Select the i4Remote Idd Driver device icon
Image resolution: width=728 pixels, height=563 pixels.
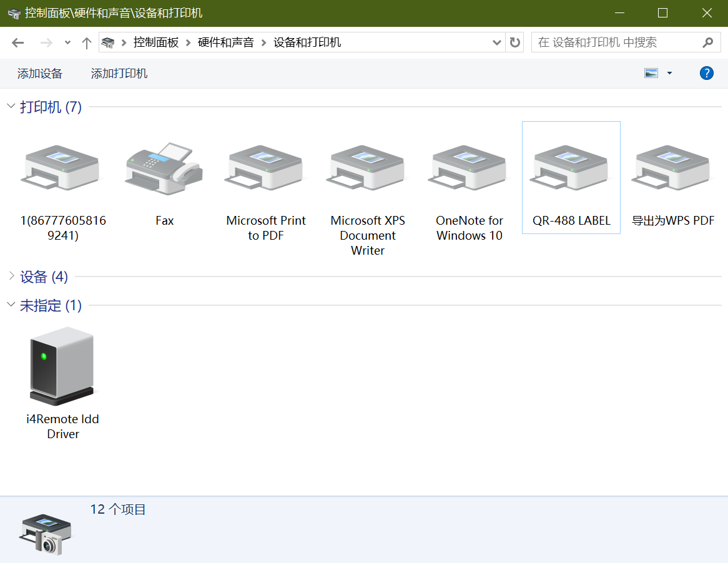click(x=62, y=366)
